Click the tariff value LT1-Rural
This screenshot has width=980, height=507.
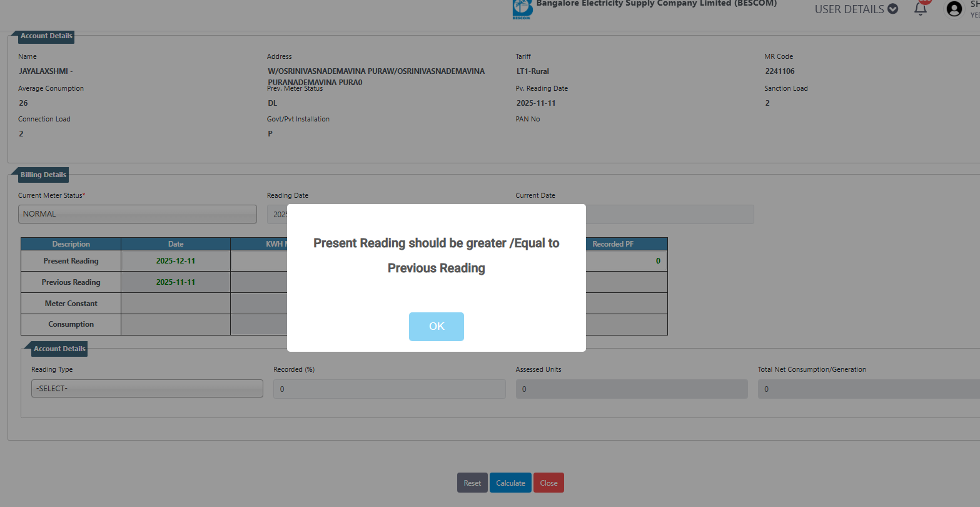click(x=533, y=71)
